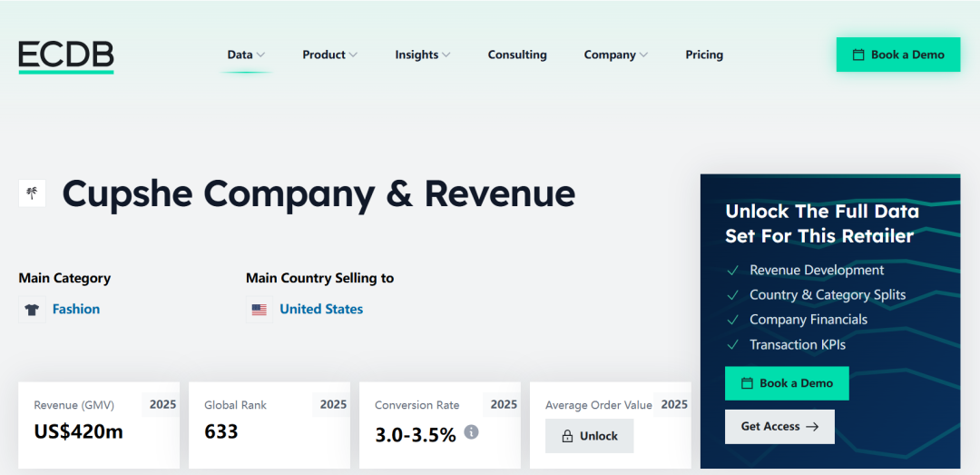The image size is (980, 475).
Task: Click the US$420m revenue value
Action: click(79, 431)
